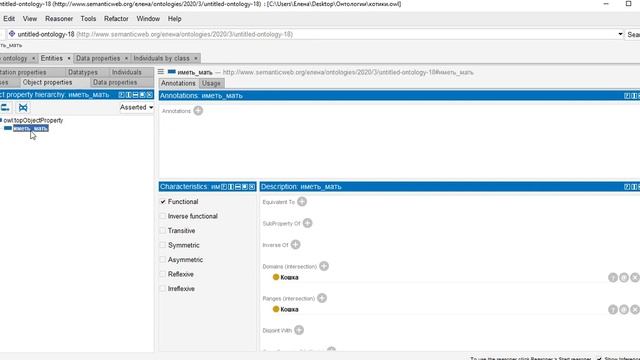Click the Search field at top right
640x360 pixels.
coord(633,34)
